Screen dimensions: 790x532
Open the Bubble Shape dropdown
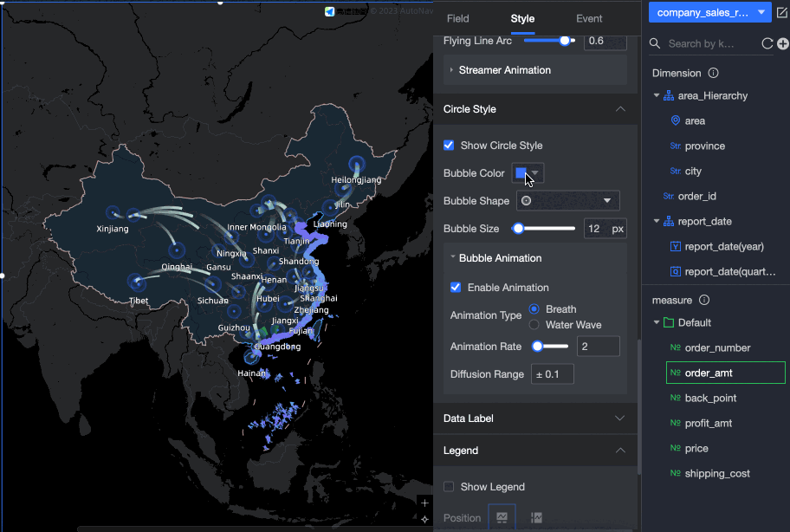(568, 200)
